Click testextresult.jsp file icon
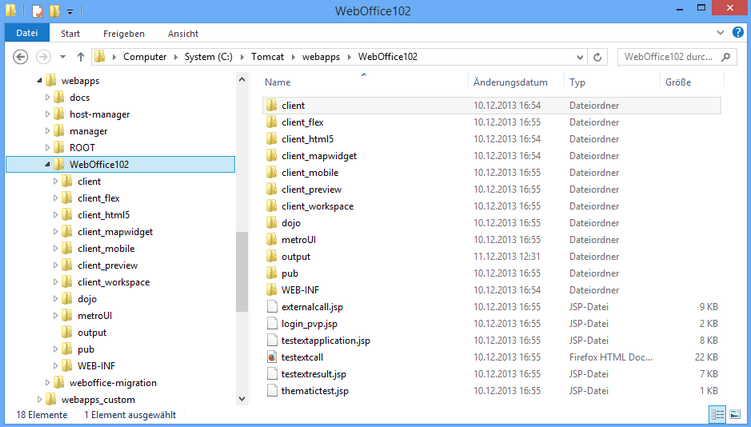This screenshot has height=427, width=751. click(x=272, y=374)
